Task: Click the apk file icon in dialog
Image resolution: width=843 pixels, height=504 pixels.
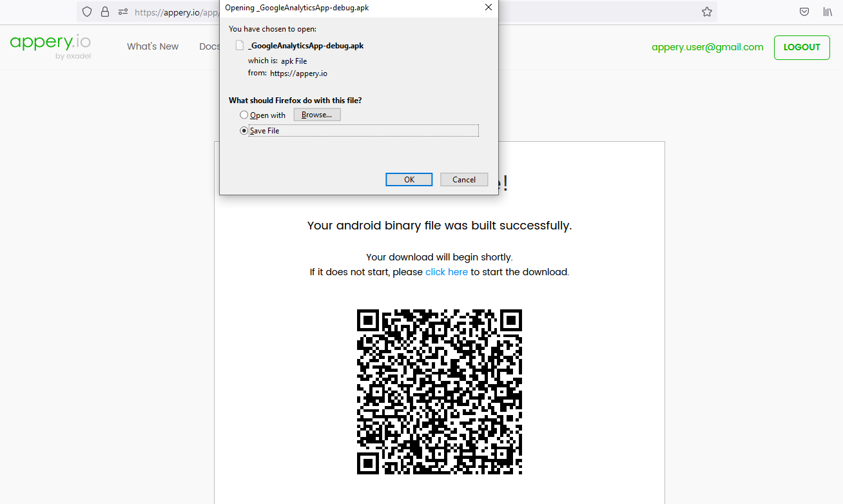Action: tap(240, 46)
